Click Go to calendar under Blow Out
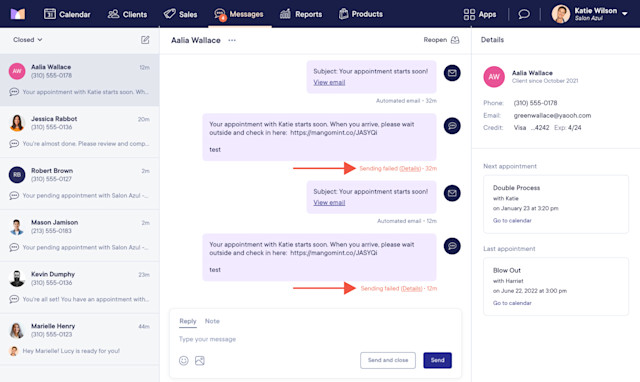640x382 pixels. coord(512,303)
